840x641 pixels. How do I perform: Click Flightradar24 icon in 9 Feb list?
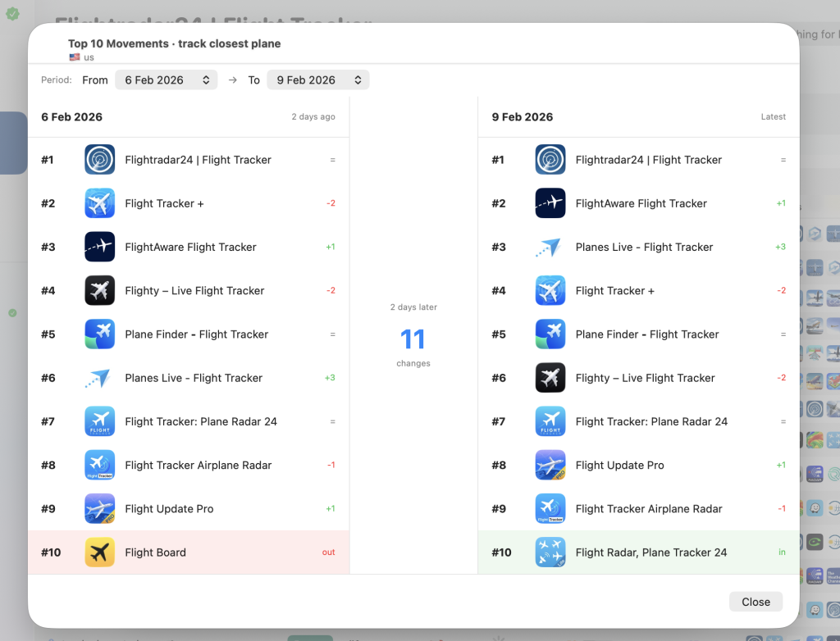tap(550, 160)
